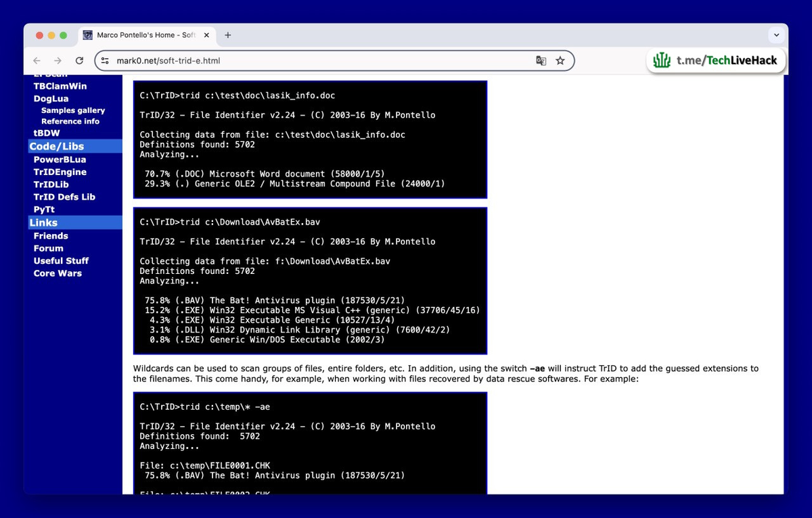Click the 'trid c:\Download\AvBatEx.bav' command line
The height and width of the screenshot is (518, 812).
click(230, 222)
